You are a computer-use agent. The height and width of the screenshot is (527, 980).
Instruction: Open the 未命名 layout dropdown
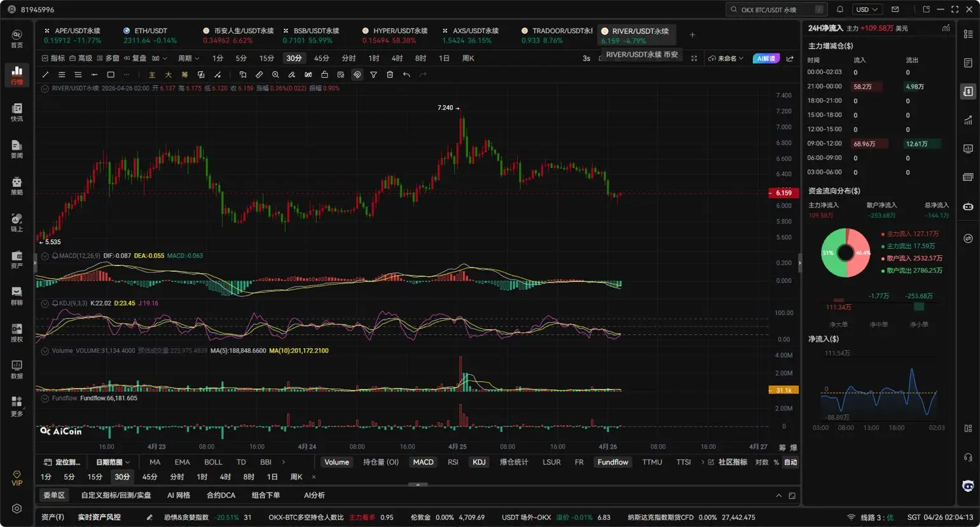click(726, 59)
